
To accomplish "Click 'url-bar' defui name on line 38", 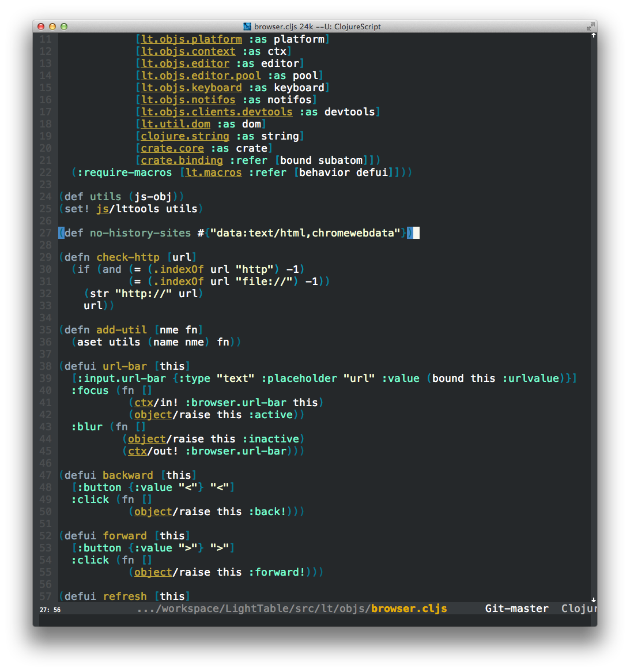I will [x=125, y=366].
